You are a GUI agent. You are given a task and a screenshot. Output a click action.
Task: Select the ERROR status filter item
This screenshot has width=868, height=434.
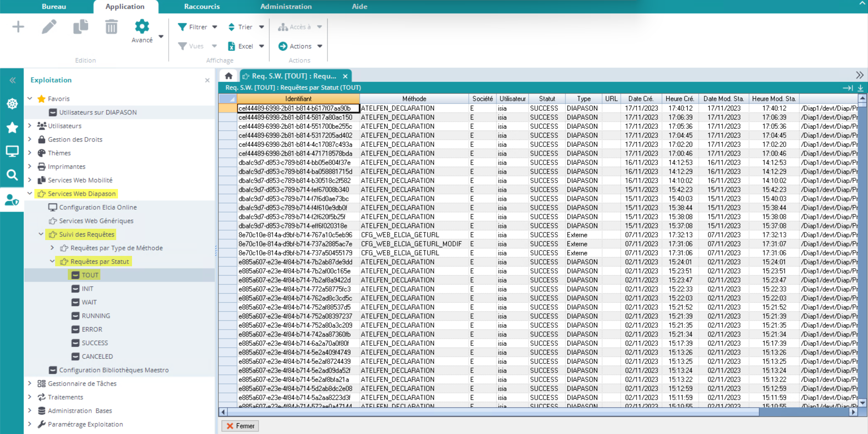tap(92, 329)
